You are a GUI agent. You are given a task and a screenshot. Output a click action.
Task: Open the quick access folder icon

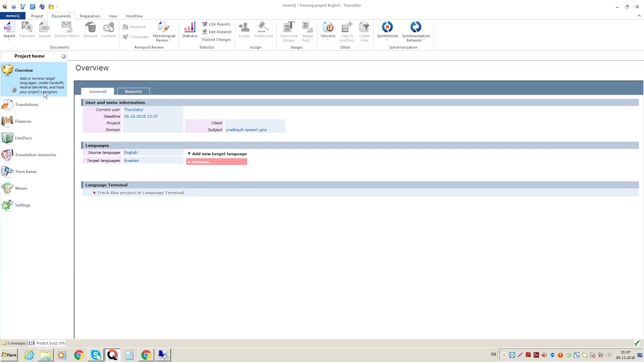click(x=51, y=7)
